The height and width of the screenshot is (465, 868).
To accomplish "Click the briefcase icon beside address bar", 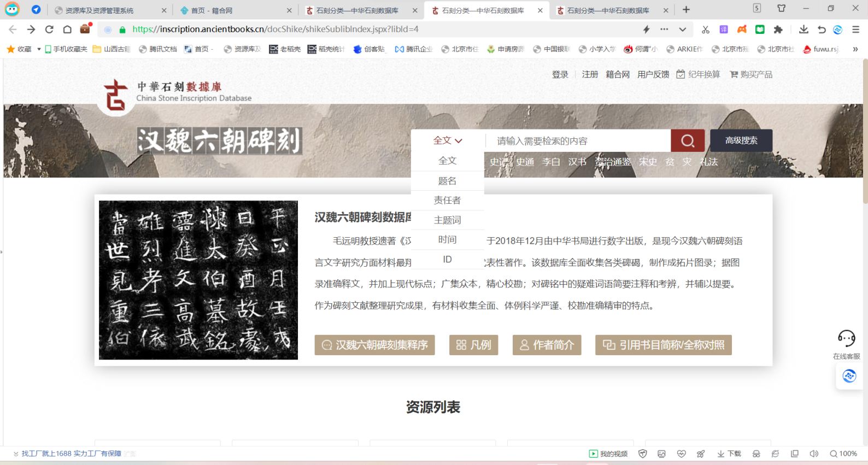I will coord(85,29).
